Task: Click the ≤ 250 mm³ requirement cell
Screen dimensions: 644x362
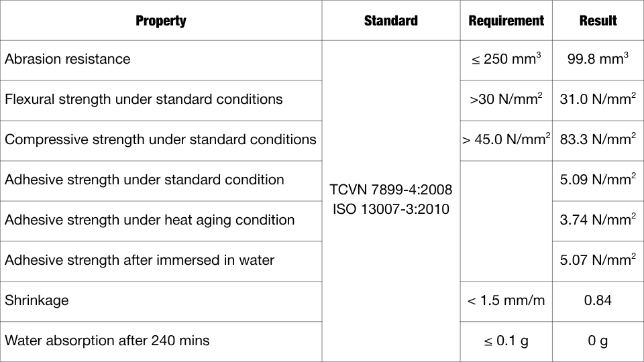Action: tap(506, 59)
